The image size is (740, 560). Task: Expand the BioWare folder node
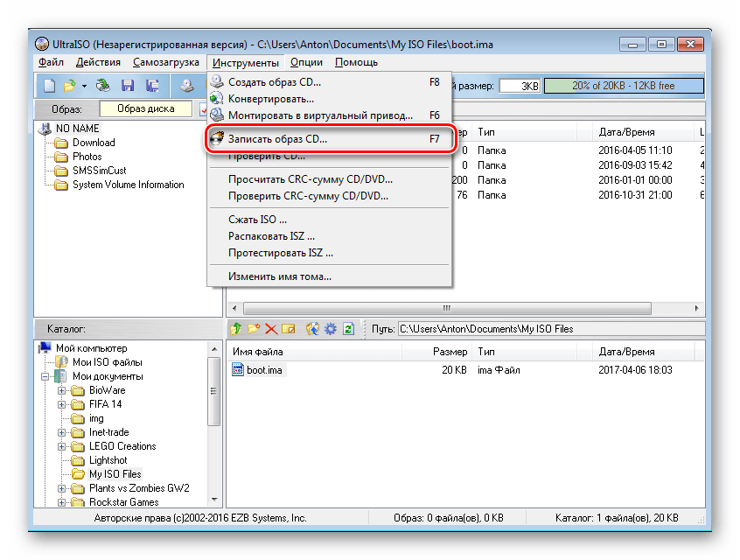click(61, 390)
